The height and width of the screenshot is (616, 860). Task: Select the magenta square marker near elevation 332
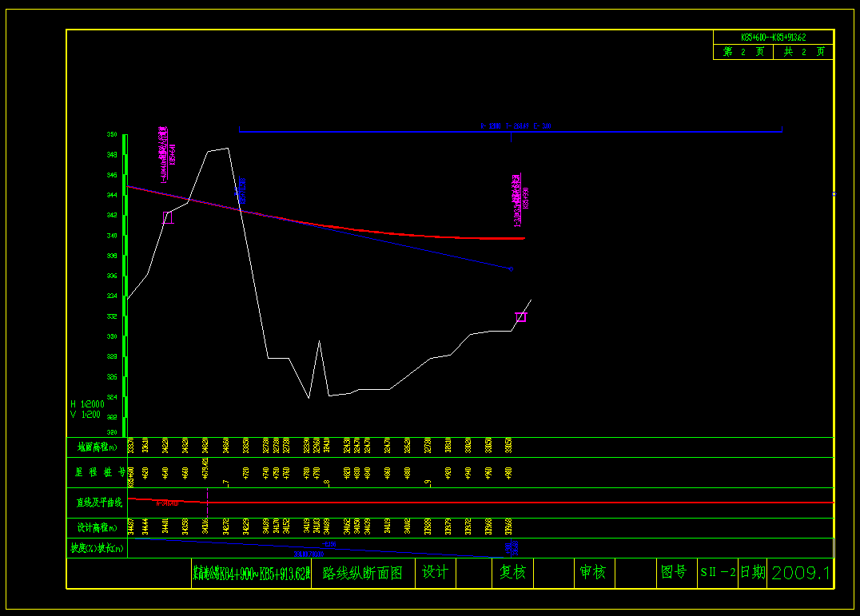click(520, 317)
